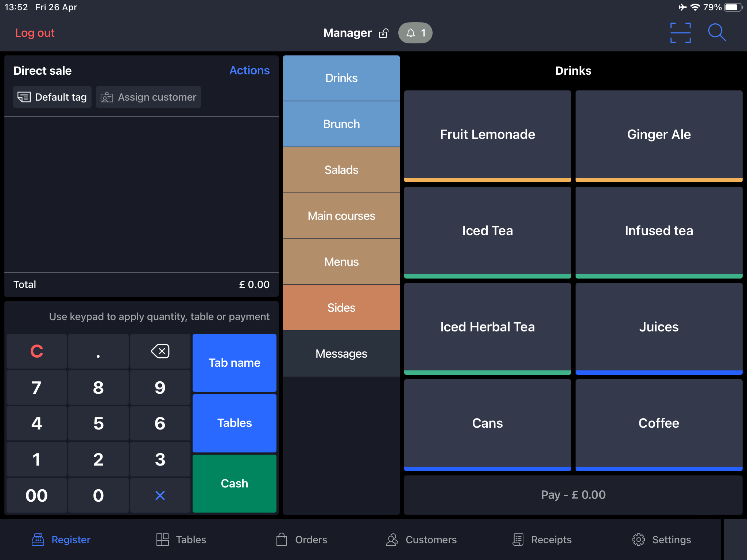Switch to the Messages category

pyautogui.click(x=341, y=353)
